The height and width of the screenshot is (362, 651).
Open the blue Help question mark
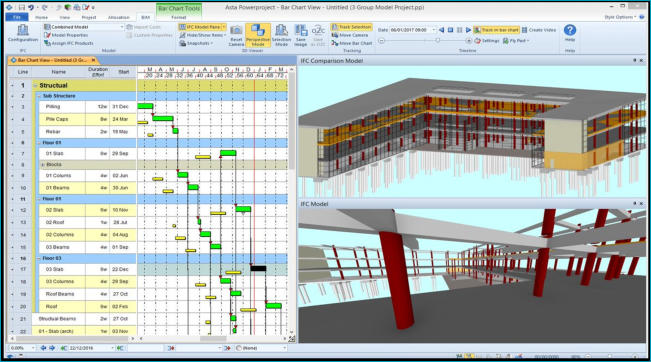point(570,33)
